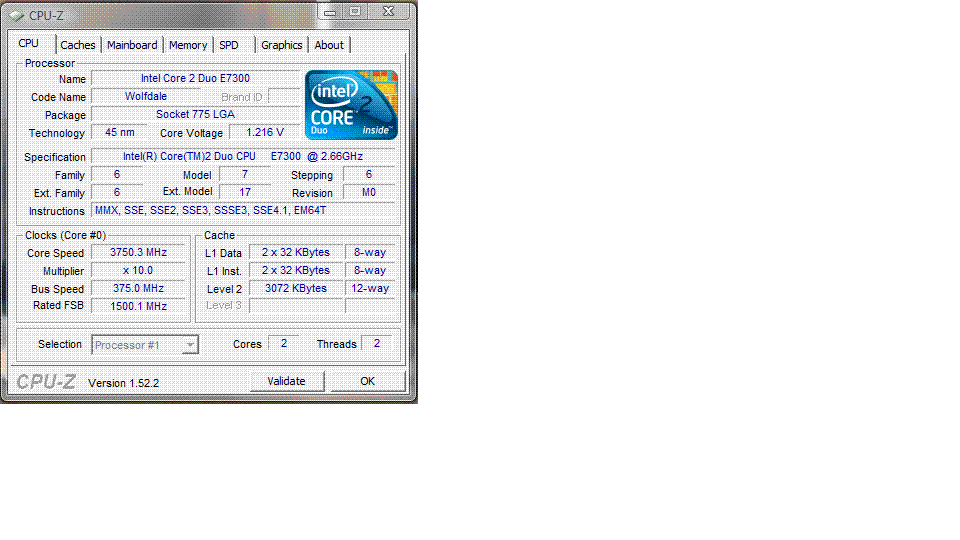This screenshot has width=960, height=540.
Task: Click the empty Brand ID field
Action: point(284,97)
